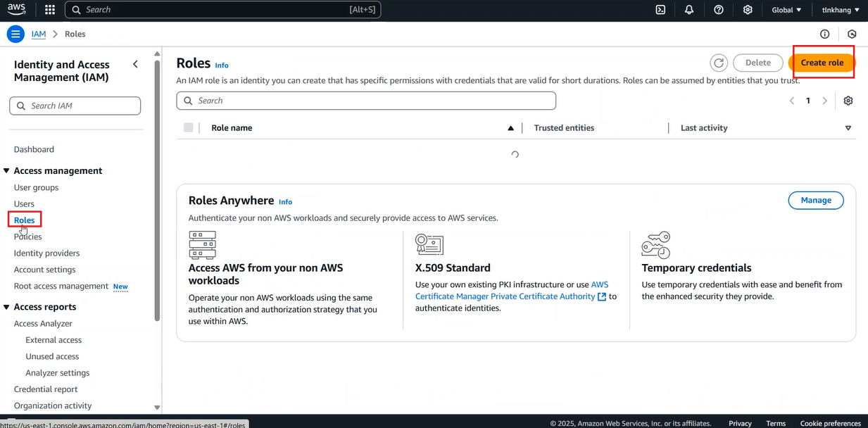
Task: Open Cookie preferences in footer
Action: coord(831,424)
